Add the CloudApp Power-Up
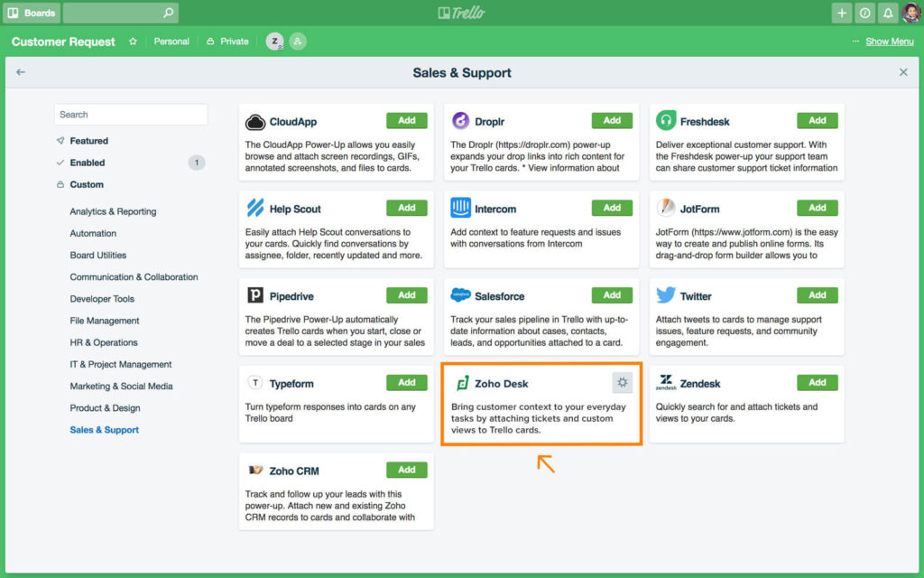The image size is (924, 578). (x=407, y=121)
